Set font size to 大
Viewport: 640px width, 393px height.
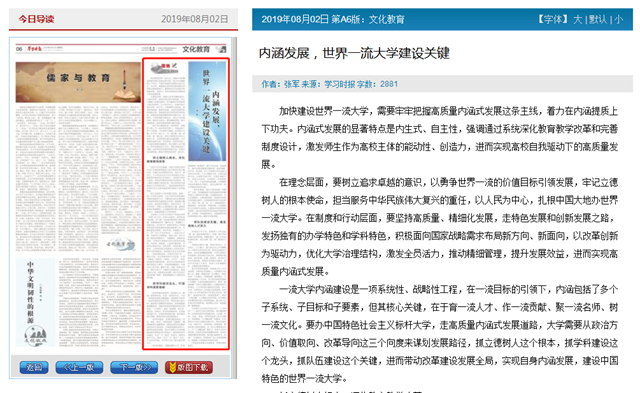click(x=578, y=19)
